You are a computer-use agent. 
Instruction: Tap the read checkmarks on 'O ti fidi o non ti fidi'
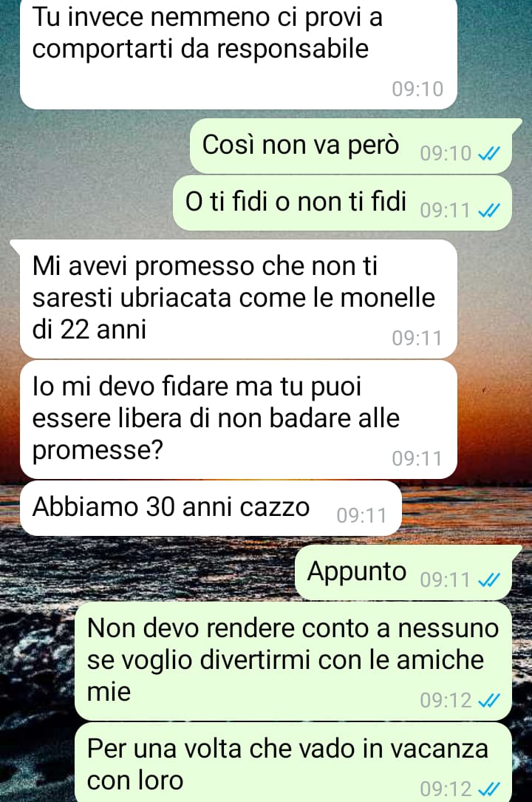488,210
